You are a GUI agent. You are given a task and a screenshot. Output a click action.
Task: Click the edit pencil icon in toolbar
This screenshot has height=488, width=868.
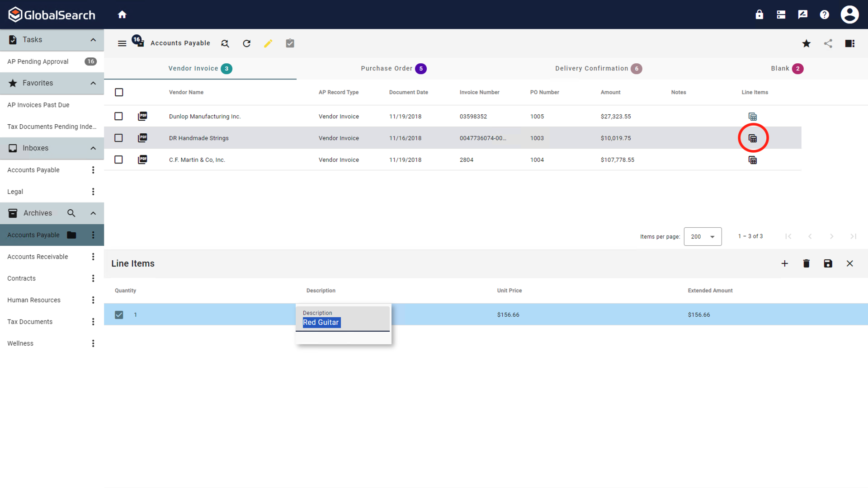pyautogui.click(x=268, y=43)
